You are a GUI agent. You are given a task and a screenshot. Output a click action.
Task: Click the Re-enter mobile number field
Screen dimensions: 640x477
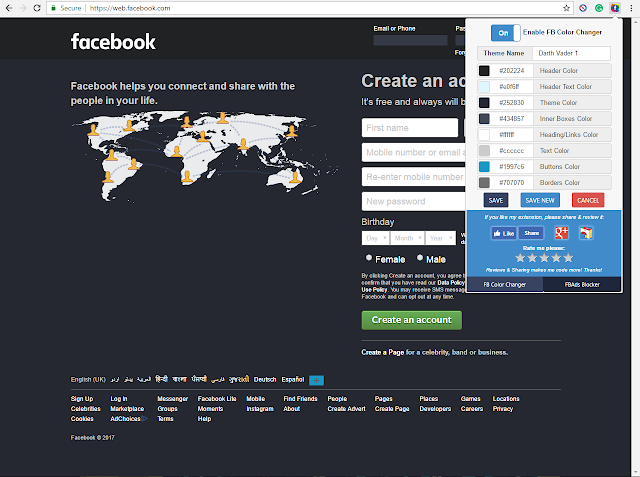413,177
